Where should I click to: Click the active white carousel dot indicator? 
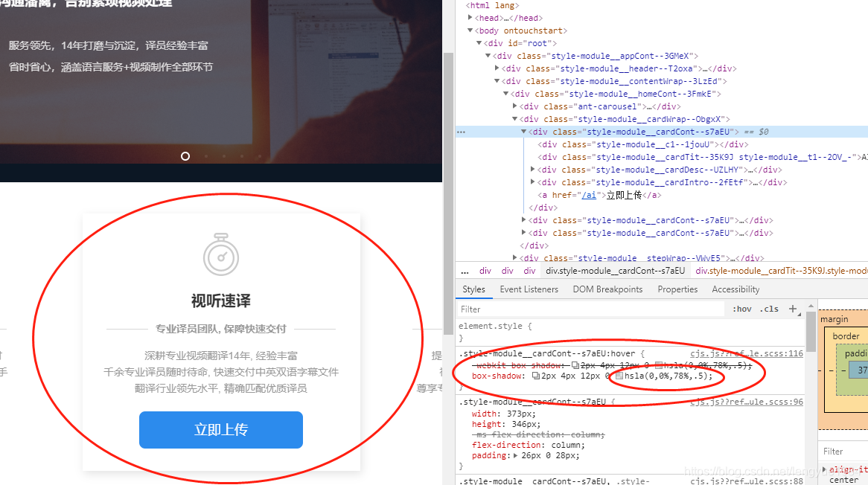(x=185, y=156)
